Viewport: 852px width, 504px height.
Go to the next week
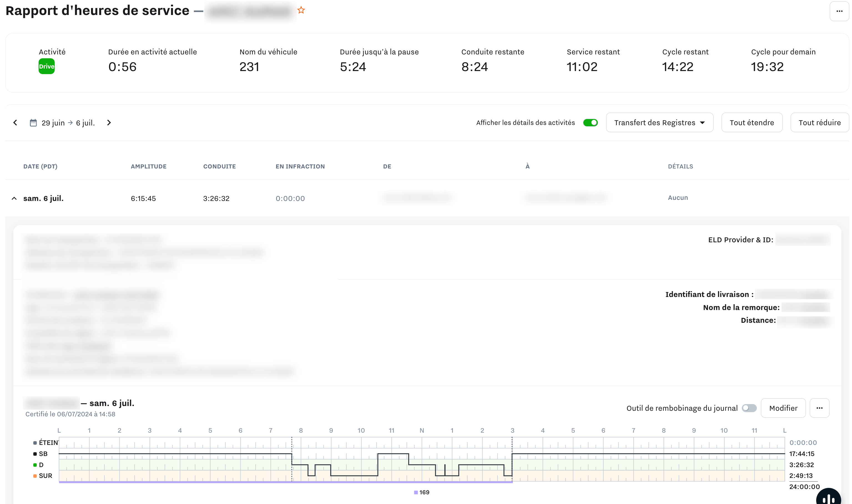109,123
